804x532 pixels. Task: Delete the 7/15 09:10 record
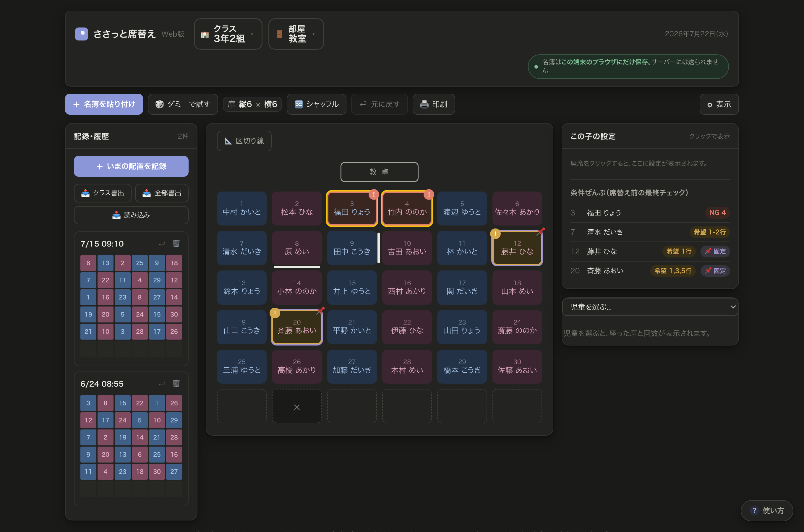coord(176,244)
